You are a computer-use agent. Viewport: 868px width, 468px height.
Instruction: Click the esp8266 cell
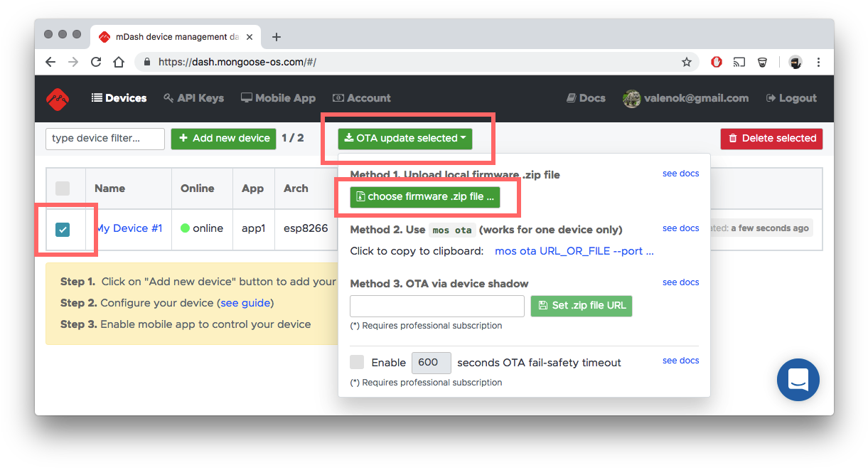tap(306, 228)
